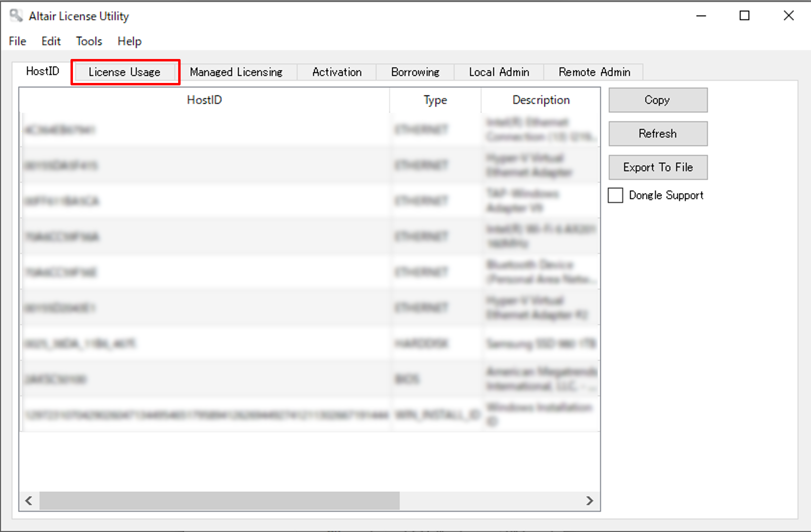Close the Altair License Utility window
Viewport: 811px width, 532px height.
pyautogui.click(x=788, y=16)
